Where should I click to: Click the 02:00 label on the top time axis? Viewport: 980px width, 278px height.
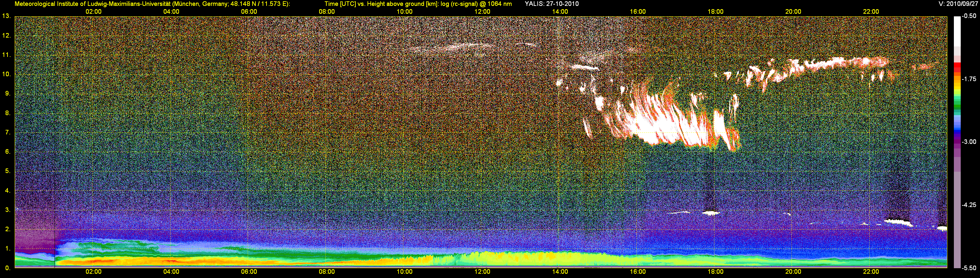point(93,11)
